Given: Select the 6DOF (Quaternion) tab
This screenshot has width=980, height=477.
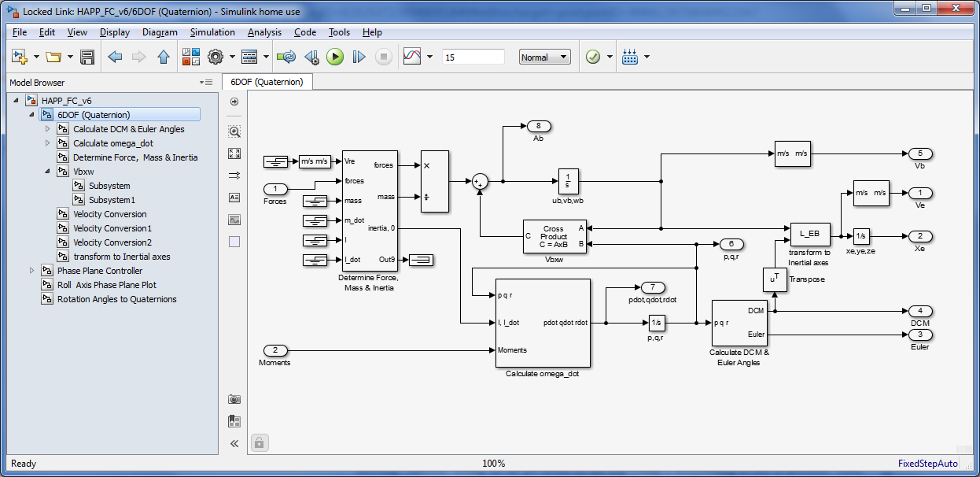Looking at the screenshot, I should click(x=267, y=82).
